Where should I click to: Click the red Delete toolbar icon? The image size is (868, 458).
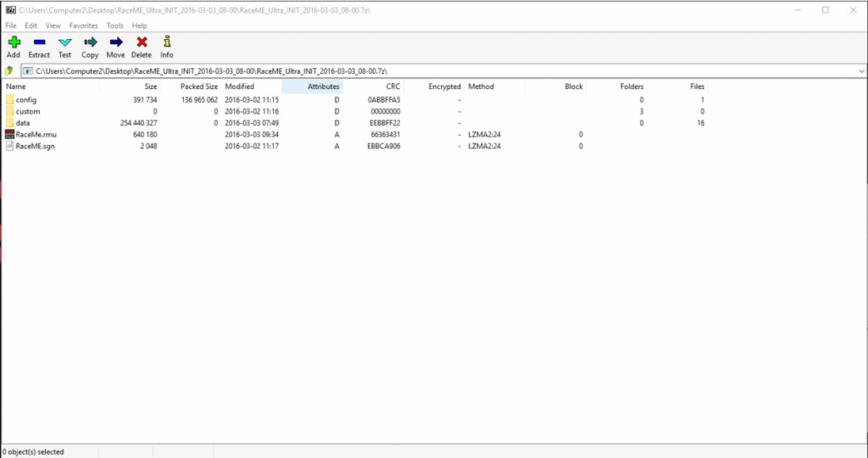142,42
